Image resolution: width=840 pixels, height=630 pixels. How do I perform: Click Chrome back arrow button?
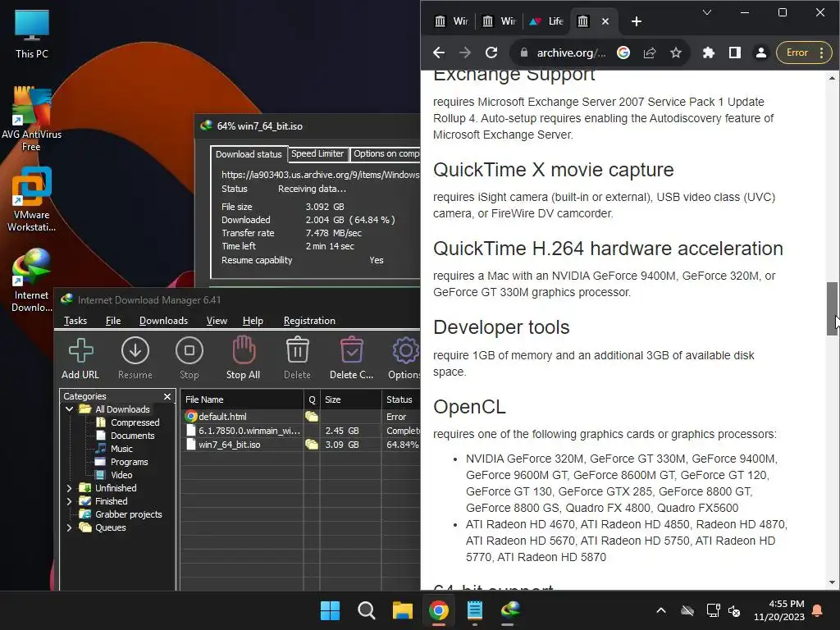[439, 52]
